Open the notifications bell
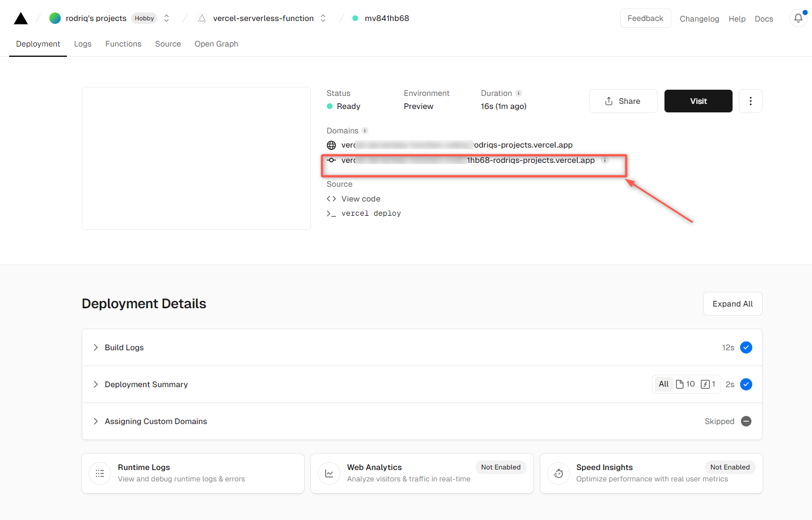The width and height of the screenshot is (812, 520). (x=798, y=18)
